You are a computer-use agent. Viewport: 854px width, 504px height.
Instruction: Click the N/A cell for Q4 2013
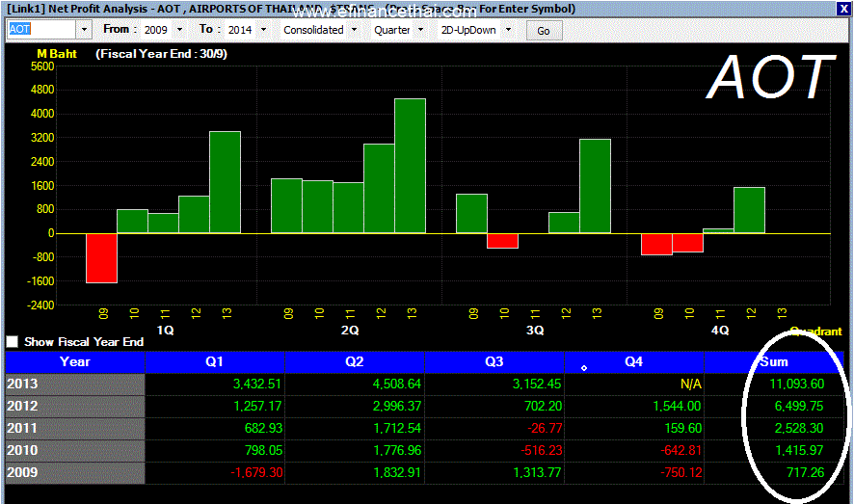click(x=634, y=385)
